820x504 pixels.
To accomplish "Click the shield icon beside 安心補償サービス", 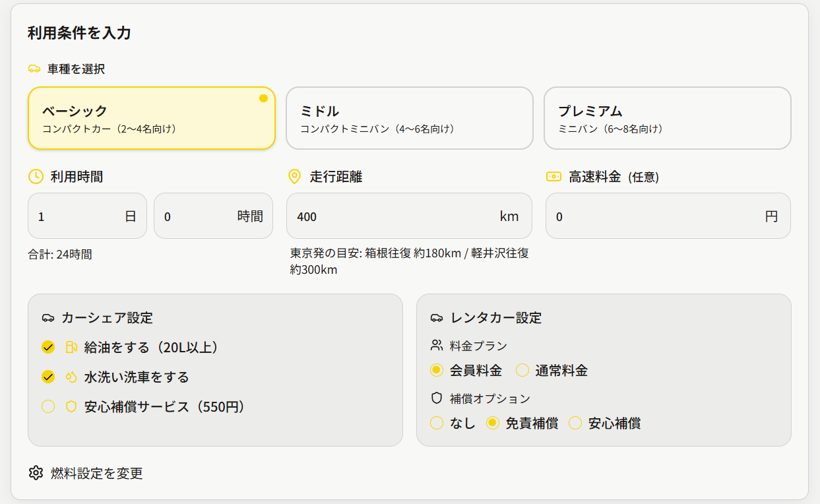I will click(x=71, y=407).
